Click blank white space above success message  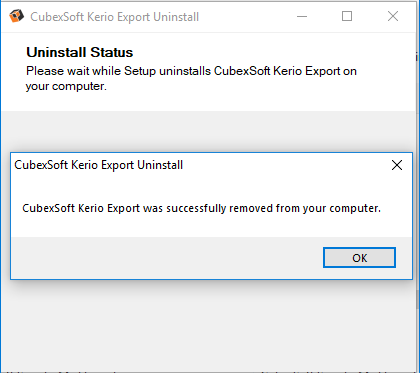point(210,188)
